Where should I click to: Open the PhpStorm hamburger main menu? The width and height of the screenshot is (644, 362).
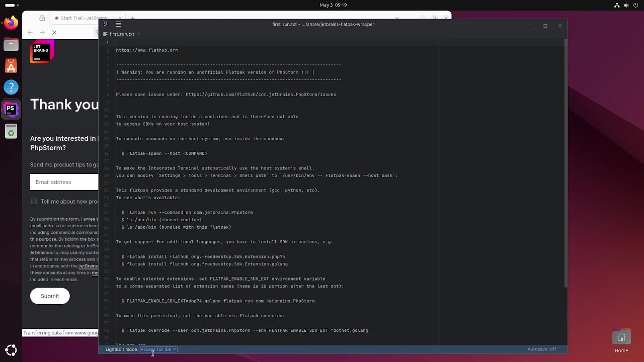[118, 24]
